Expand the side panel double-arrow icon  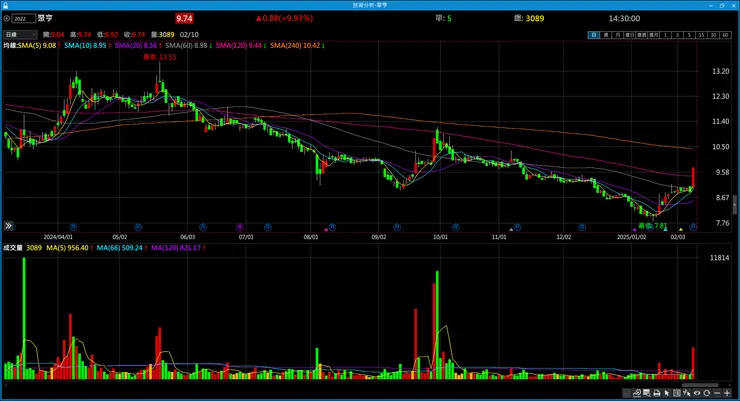[x=8, y=226]
